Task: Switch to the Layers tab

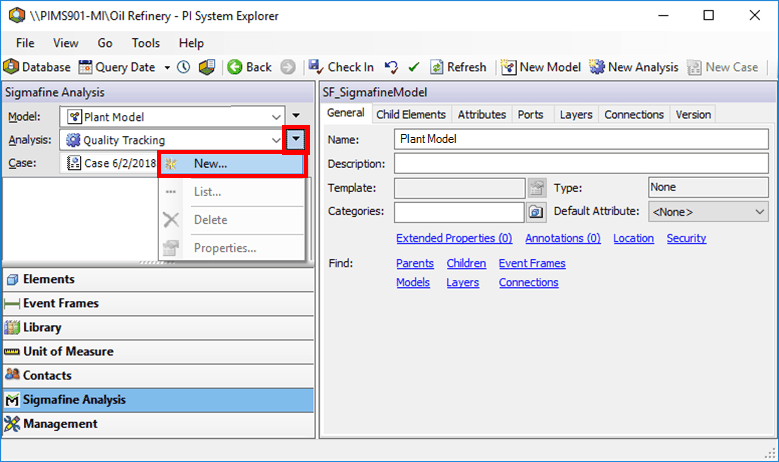Action: [x=576, y=115]
